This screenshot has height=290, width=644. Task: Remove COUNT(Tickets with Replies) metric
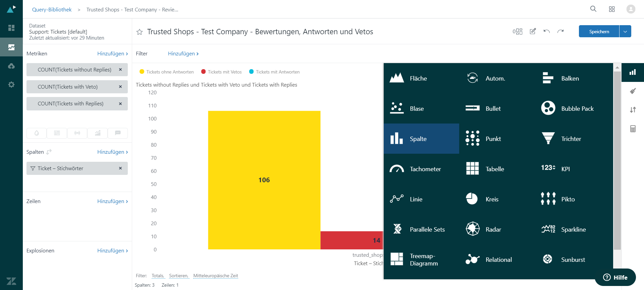tap(120, 104)
